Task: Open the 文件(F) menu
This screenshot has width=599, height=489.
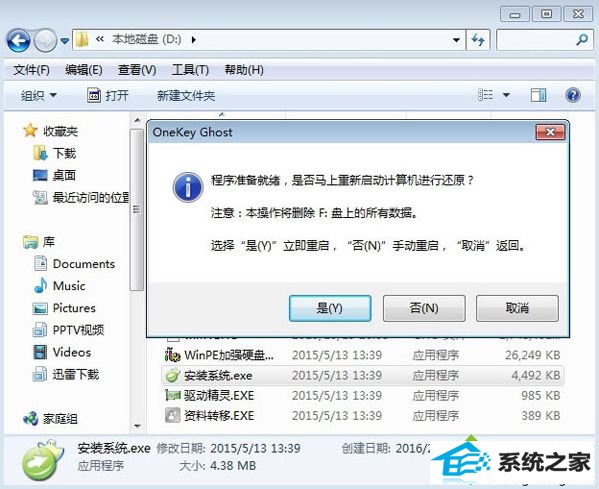Action: click(31, 70)
